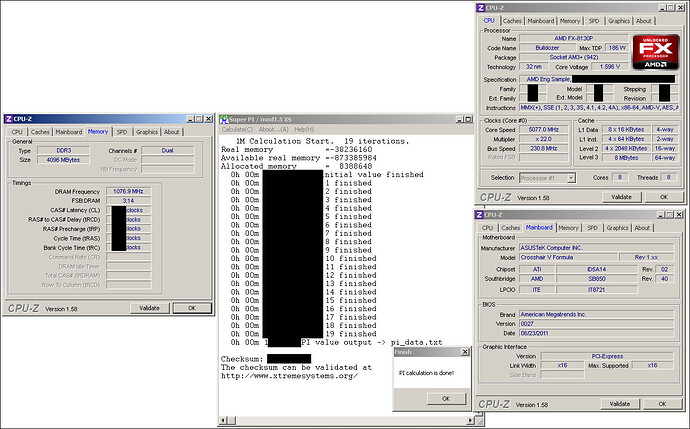Close the CPU-Z CPU window
Image resolution: width=690 pixels, height=429 pixels.
click(x=681, y=6)
